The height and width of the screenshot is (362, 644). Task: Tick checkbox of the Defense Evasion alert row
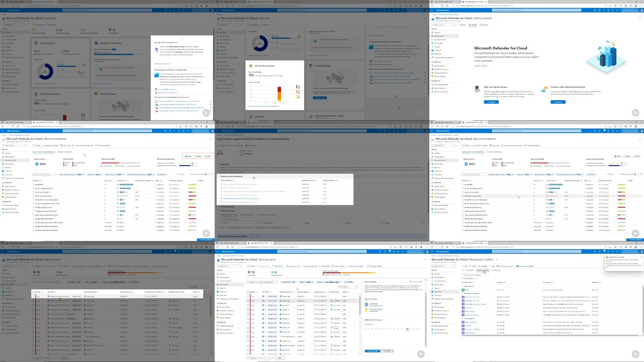pyautogui.click(x=248, y=328)
